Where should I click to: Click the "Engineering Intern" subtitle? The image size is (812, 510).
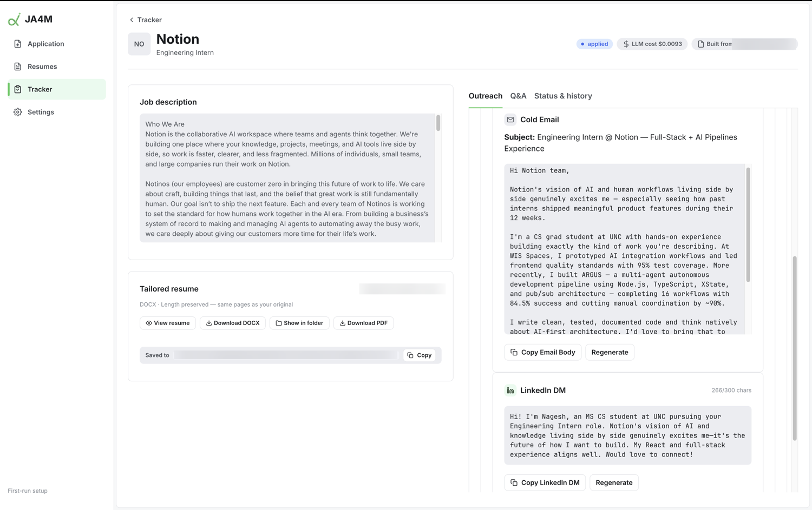point(185,53)
